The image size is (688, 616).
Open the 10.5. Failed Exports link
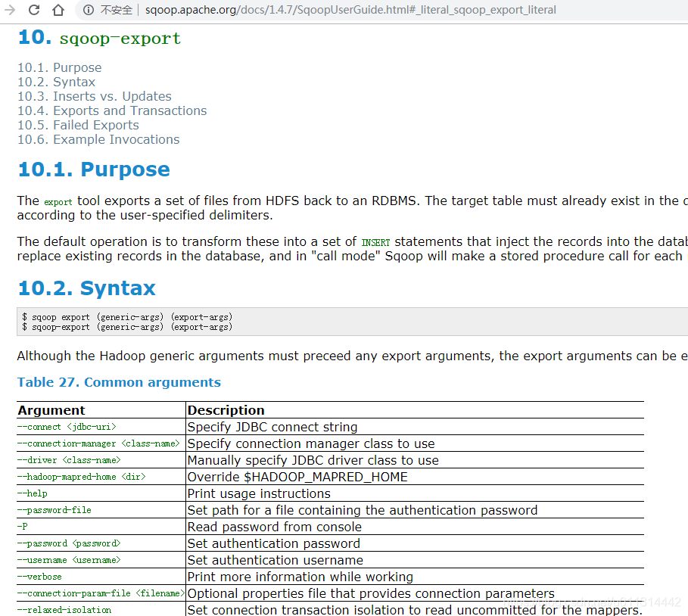click(78, 126)
